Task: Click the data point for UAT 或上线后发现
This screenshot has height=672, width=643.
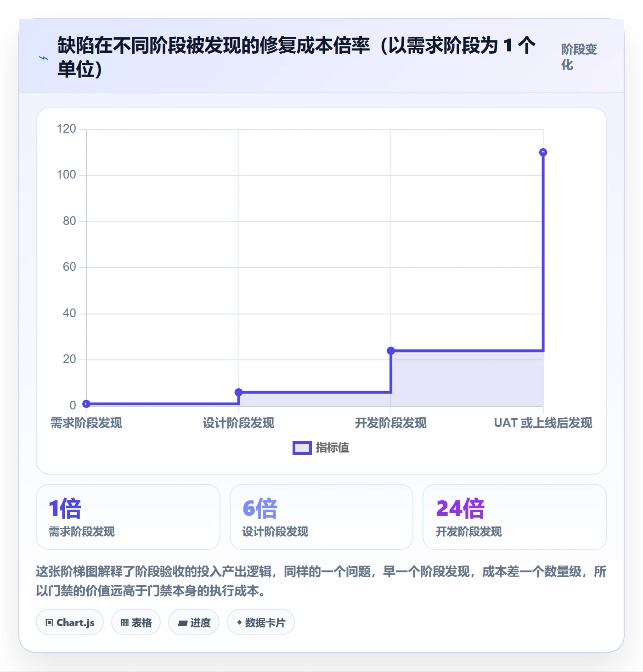Action: (543, 152)
